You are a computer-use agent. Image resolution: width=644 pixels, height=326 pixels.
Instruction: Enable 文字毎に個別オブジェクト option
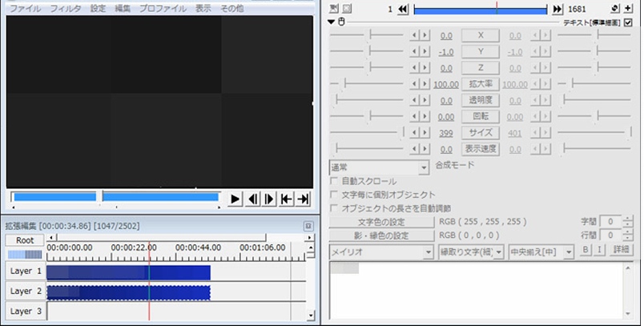pyautogui.click(x=335, y=195)
